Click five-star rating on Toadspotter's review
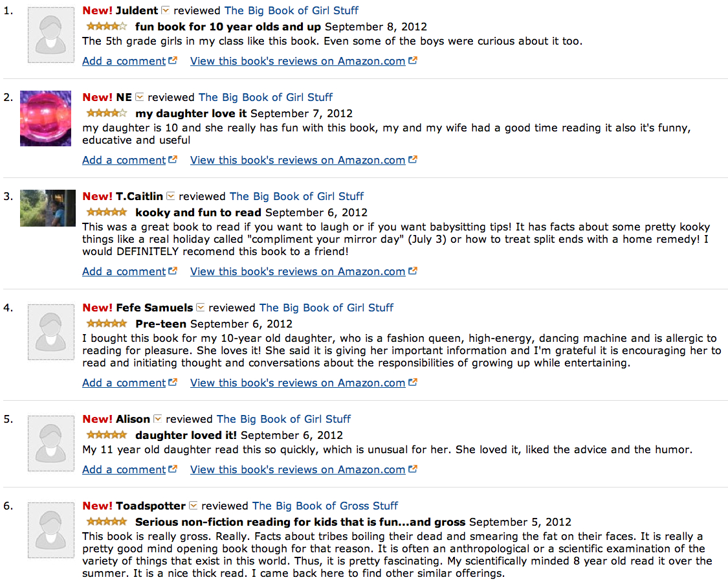Viewport: 728px width, 584px height. click(x=106, y=522)
